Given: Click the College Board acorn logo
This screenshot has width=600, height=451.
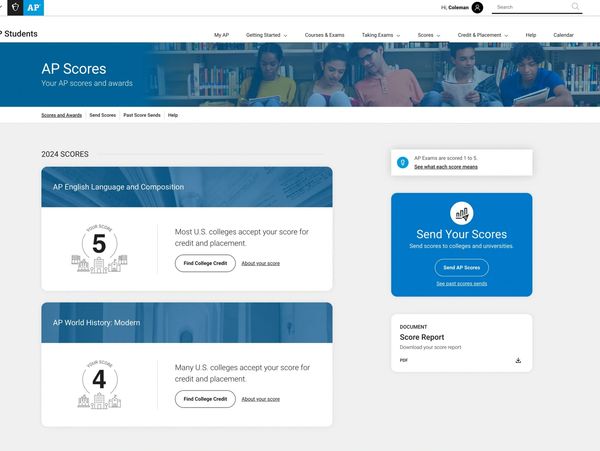Looking at the screenshot, I should 15,7.
